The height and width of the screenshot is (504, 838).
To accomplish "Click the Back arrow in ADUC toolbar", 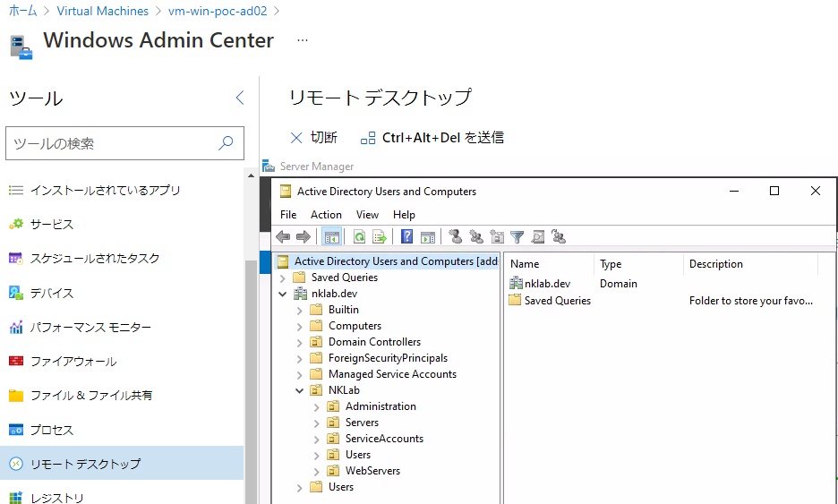I will (283, 236).
